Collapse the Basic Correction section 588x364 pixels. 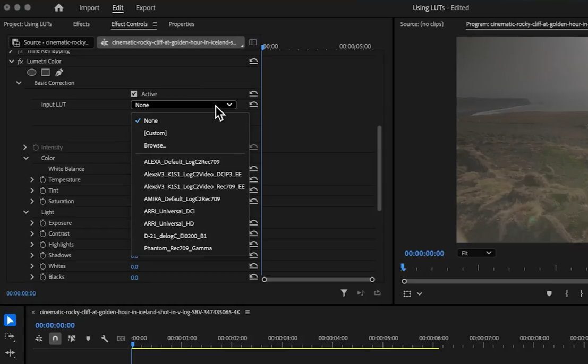19,83
